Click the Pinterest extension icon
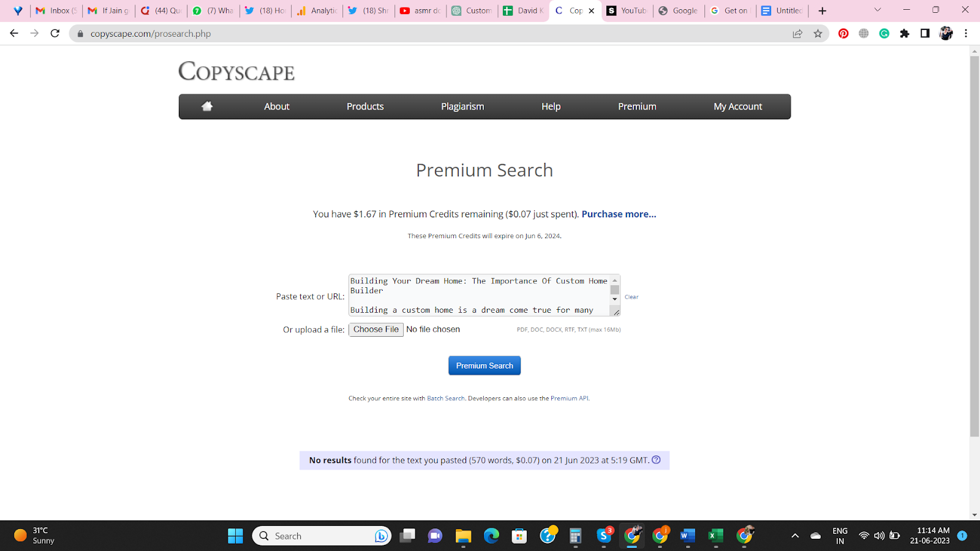The height and width of the screenshot is (551, 980). (843, 34)
